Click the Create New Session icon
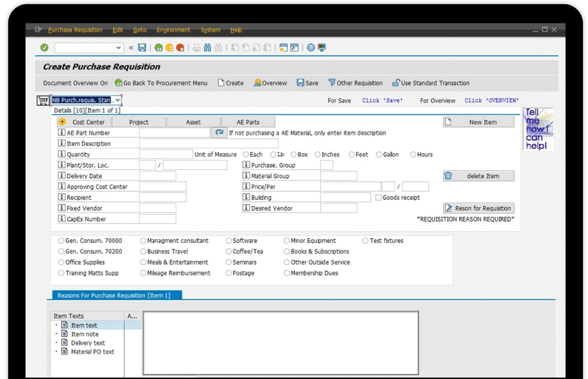The image size is (588, 379). click(283, 48)
